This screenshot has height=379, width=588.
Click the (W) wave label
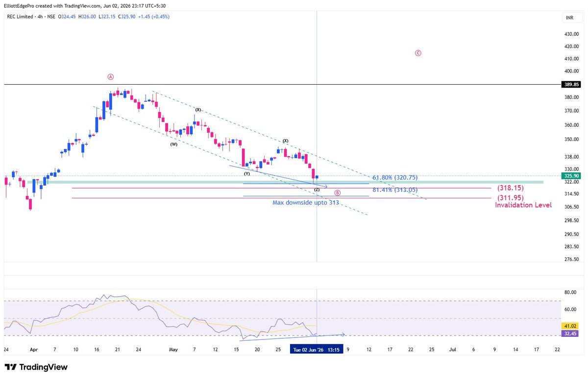174,144
